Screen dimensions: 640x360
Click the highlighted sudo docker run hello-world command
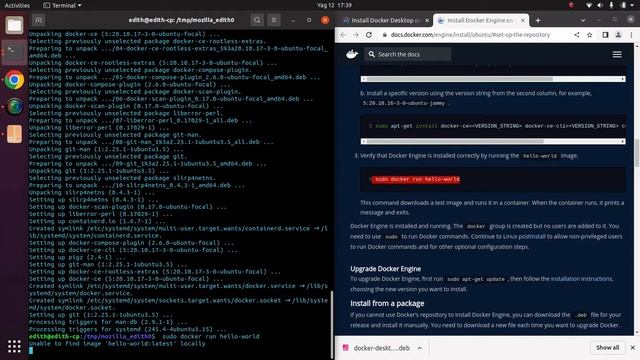416,180
